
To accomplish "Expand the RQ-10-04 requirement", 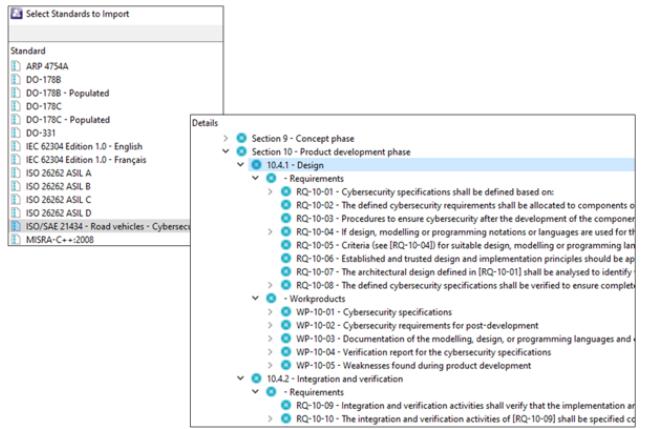I will coord(270,232).
